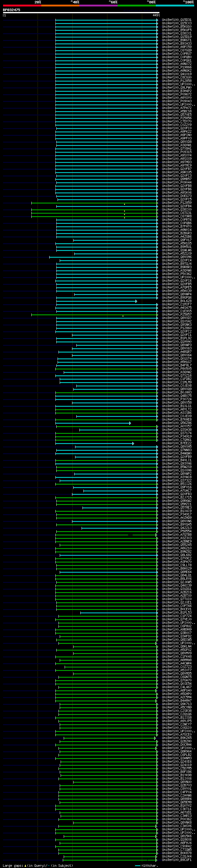This screenshot has width=197, height=868.
Task: Open hit UniRef100_B9RGT1
Action: tap(177, 40)
